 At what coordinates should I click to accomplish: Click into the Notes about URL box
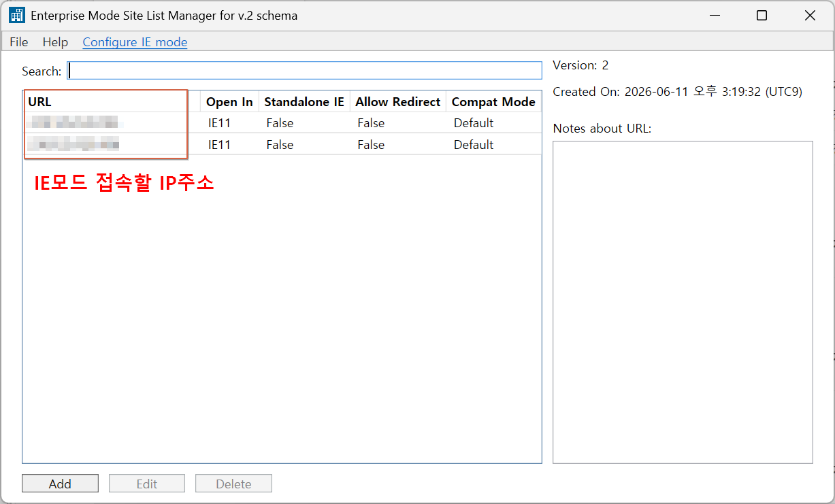click(x=683, y=302)
